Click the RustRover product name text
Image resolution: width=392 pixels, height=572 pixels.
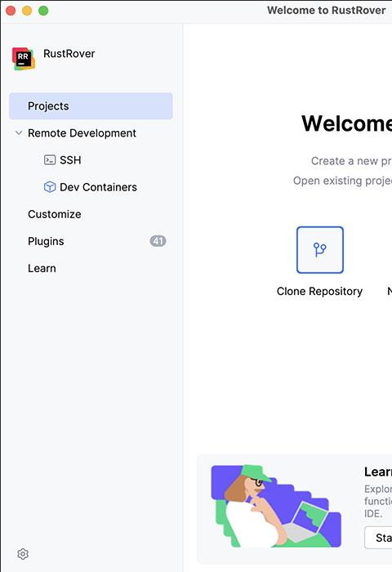(x=69, y=54)
